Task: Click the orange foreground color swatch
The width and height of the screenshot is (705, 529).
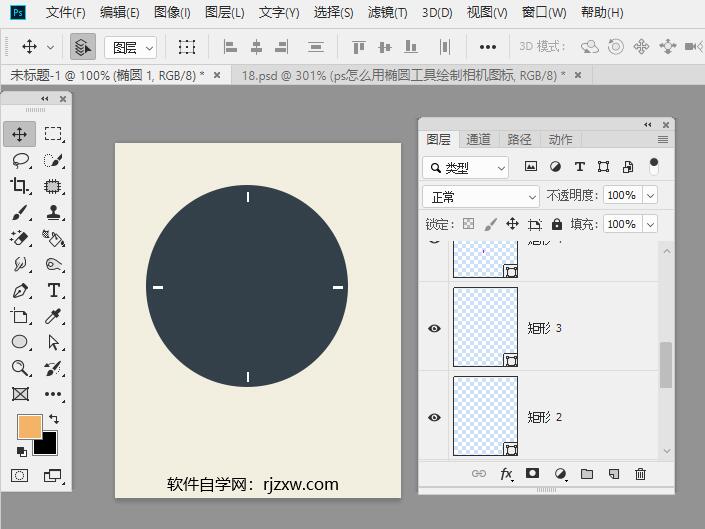Action: (28, 425)
